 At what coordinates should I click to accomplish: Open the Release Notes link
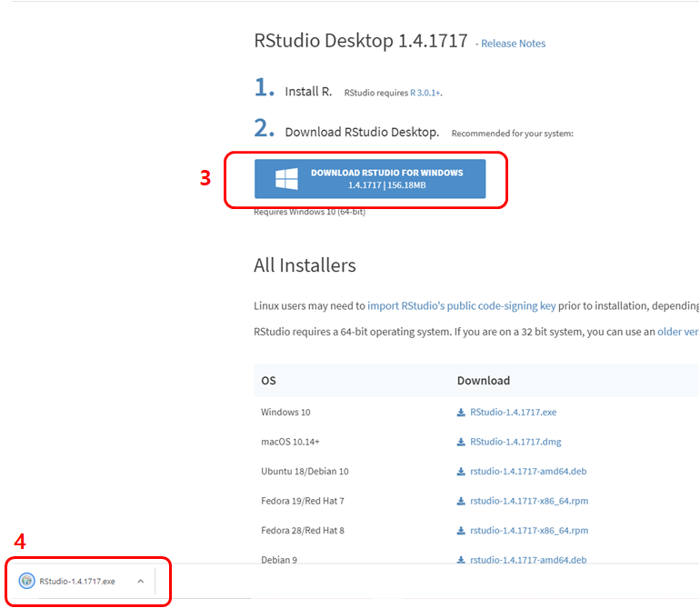point(513,44)
